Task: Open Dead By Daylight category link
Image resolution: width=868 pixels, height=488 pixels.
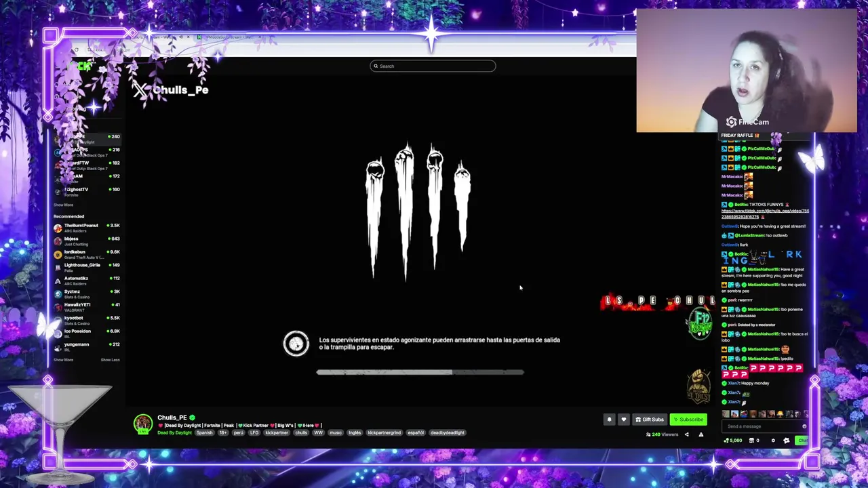Action: [x=174, y=432]
